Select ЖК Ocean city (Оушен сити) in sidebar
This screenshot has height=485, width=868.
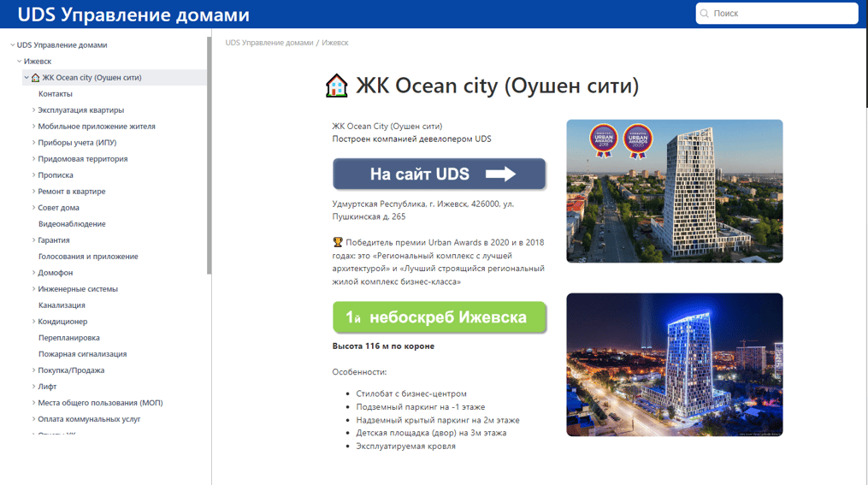[92, 78]
